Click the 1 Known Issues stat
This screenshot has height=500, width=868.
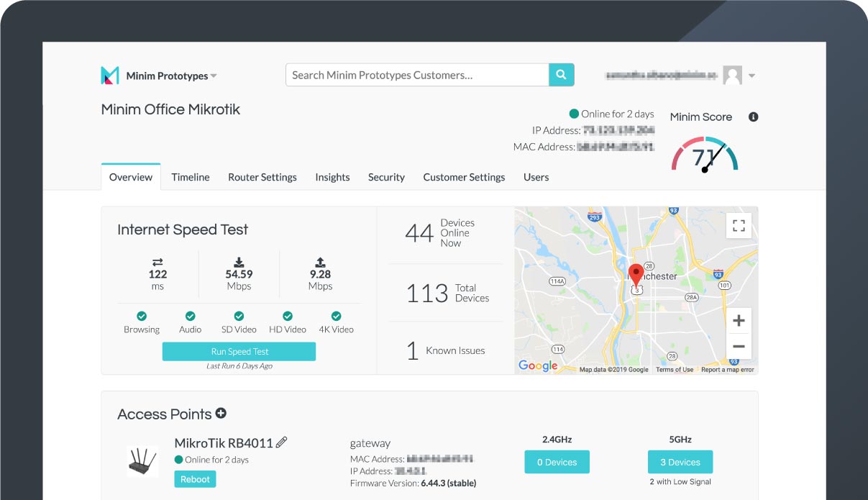[445, 350]
